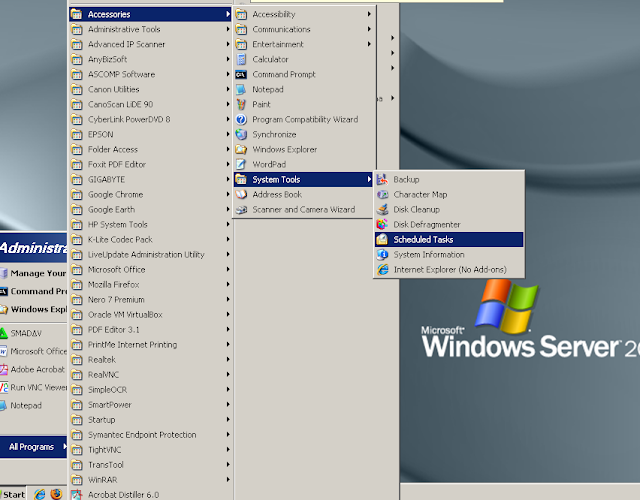Click the Run VNC Viewer icon
The width and height of the screenshot is (640, 500).
coord(4,387)
